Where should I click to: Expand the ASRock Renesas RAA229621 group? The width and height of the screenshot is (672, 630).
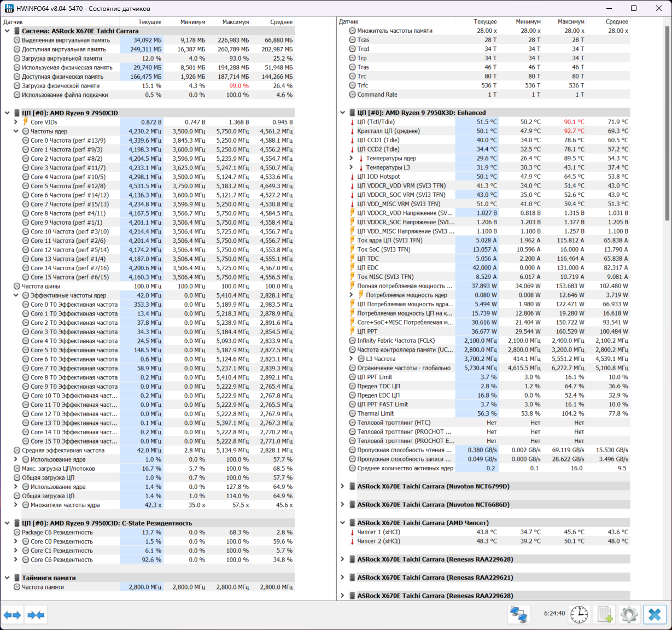pos(342,577)
